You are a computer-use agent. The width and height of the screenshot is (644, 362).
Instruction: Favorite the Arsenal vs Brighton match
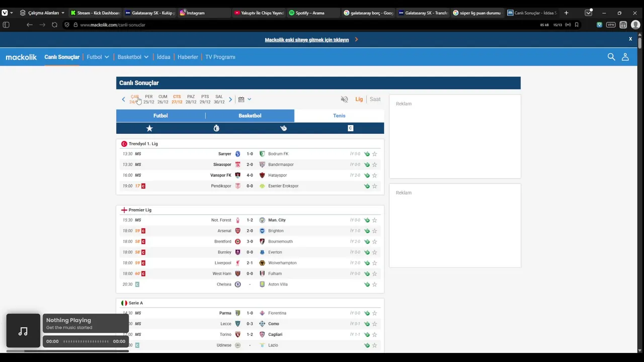pyautogui.click(x=374, y=231)
